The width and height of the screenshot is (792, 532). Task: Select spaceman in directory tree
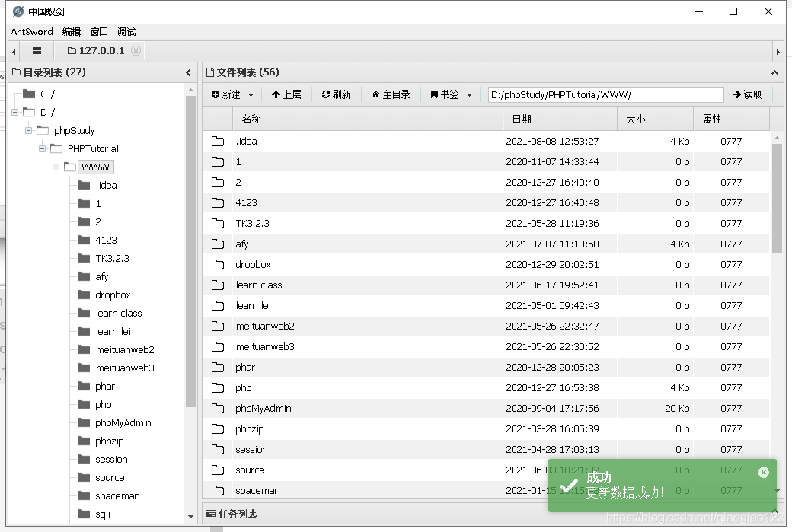(x=117, y=495)
